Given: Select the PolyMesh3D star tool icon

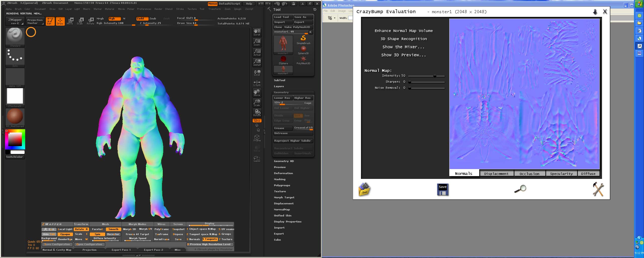Looking at the screenshot, I should 303,60.
